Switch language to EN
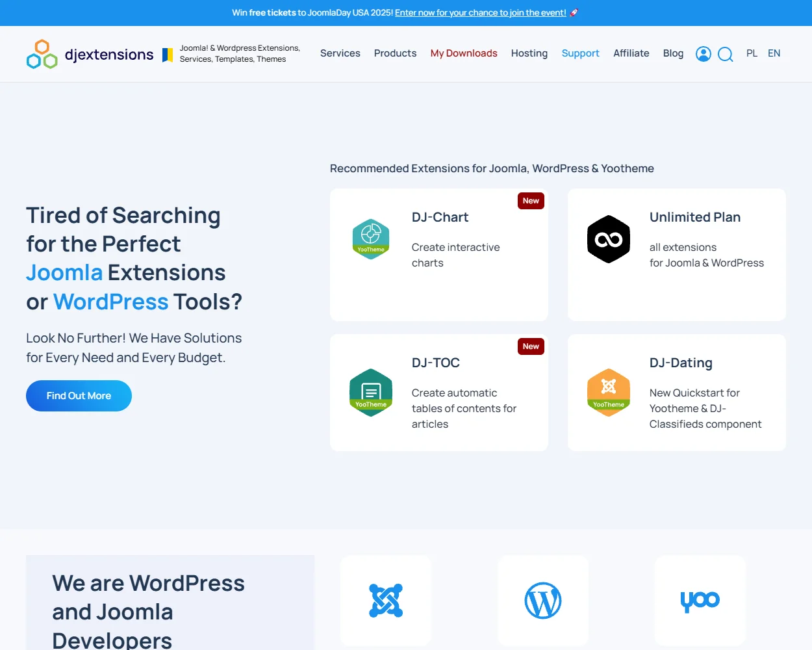812x650 pixels. pos(774,53)
